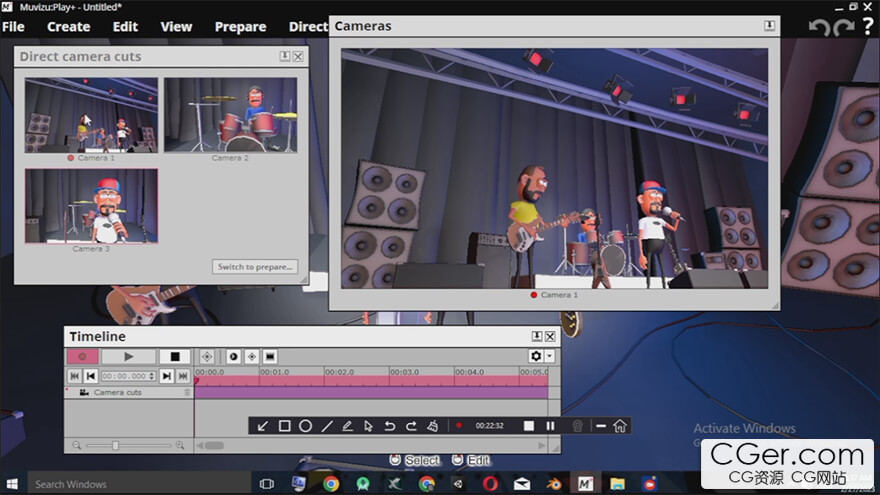Toggle the Timeline record button
Image resolution: width=880 pixels, height=495 pixels.
[82, 356]
